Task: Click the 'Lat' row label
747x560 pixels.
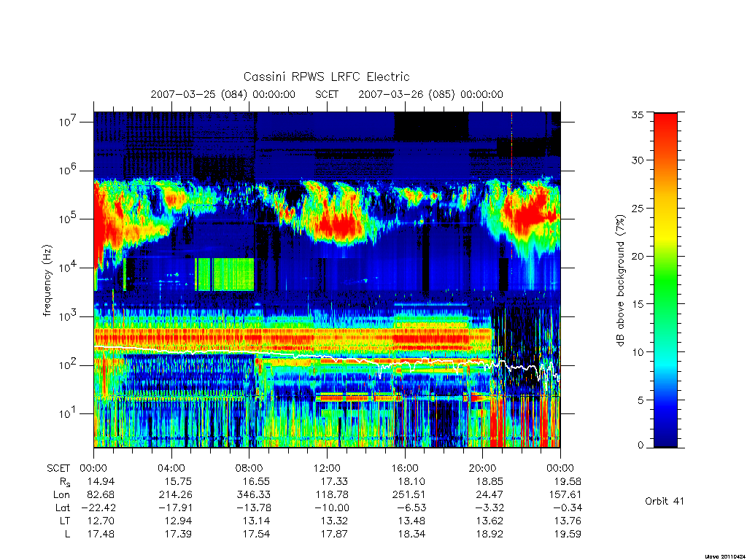Action: pos(63,508)
